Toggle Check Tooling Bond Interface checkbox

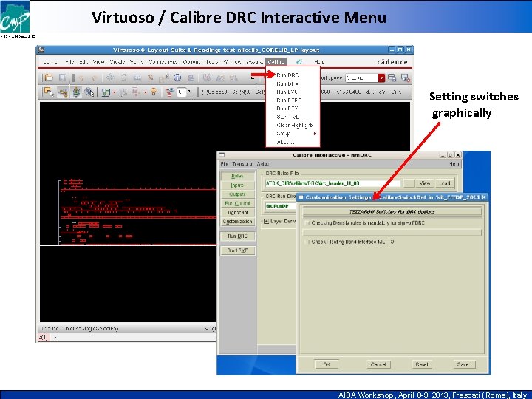(x=307, y=242)
